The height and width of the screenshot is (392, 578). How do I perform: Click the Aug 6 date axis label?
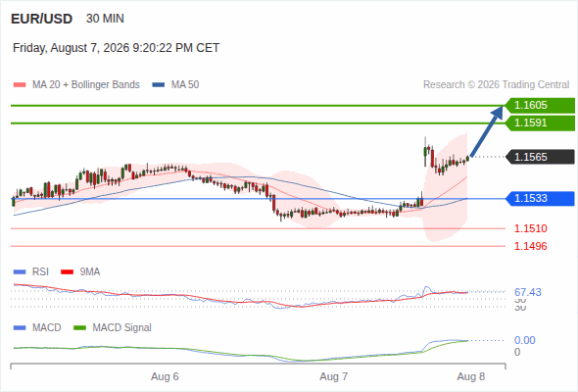click(165, 377)
